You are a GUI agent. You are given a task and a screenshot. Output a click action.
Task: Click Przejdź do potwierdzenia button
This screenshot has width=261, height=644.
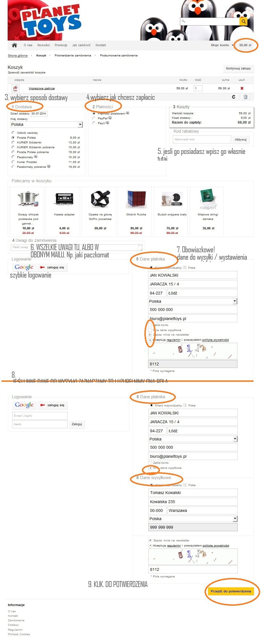(231, 591)
